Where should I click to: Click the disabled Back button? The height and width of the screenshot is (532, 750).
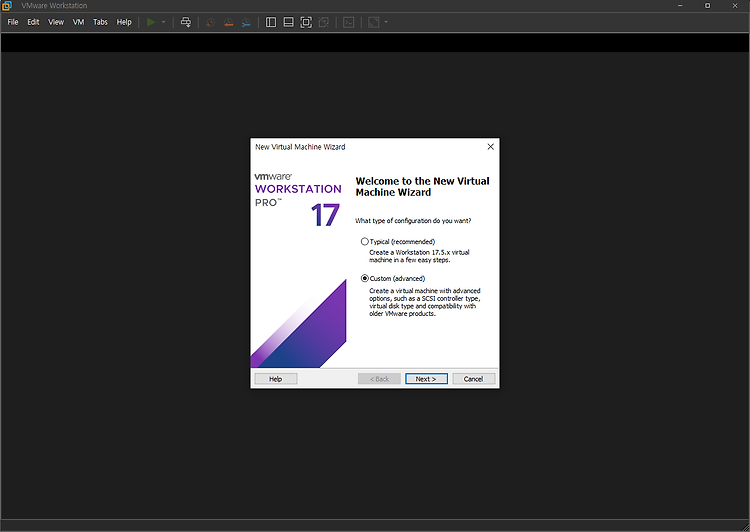point(379,379)
